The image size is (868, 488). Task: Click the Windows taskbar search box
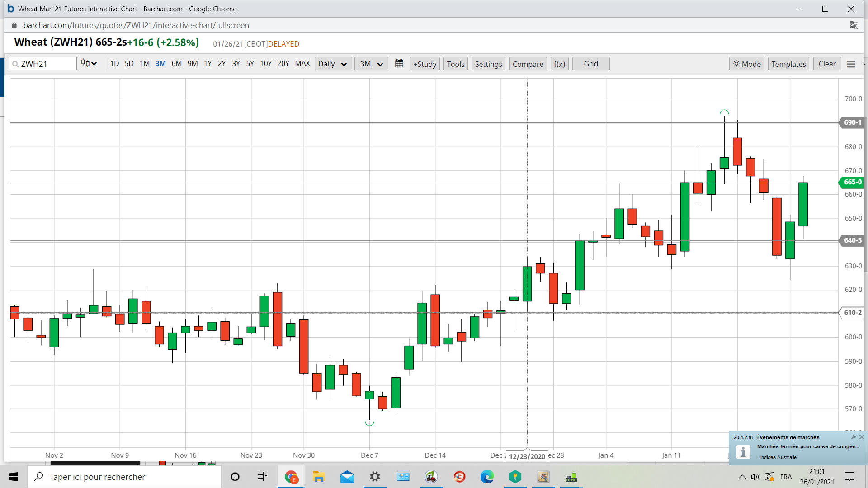click(x=124, y=477)
